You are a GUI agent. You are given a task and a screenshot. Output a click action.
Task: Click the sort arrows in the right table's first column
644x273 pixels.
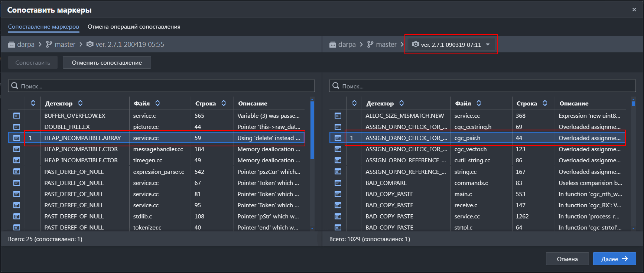point(354,103)
